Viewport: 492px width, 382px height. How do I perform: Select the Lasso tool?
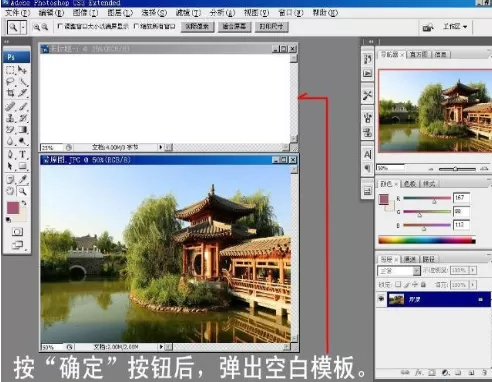[10, 82]
